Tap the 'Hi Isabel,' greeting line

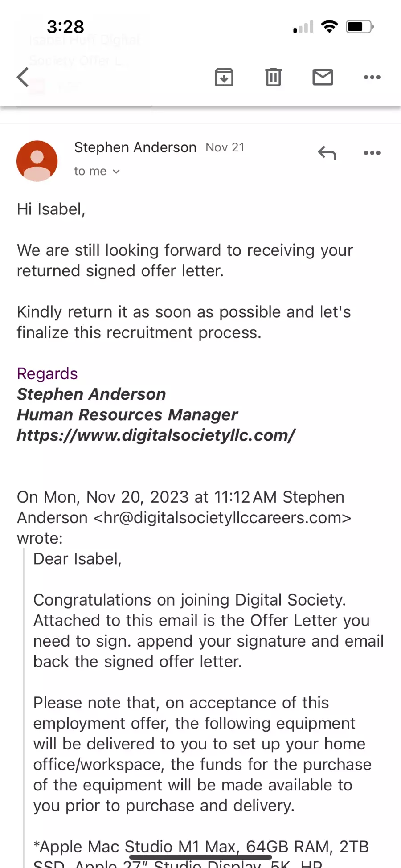pyautogui.click(x=51, y=209)
